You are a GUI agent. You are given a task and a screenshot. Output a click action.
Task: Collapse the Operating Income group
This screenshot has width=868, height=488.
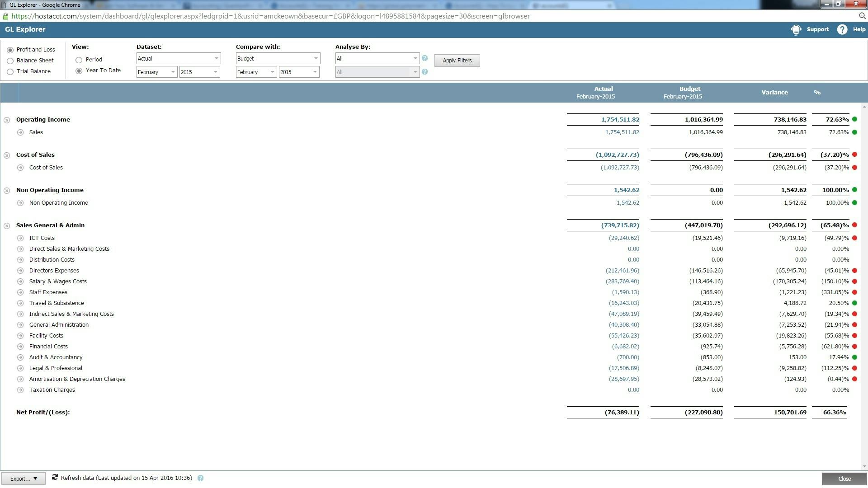7,120
